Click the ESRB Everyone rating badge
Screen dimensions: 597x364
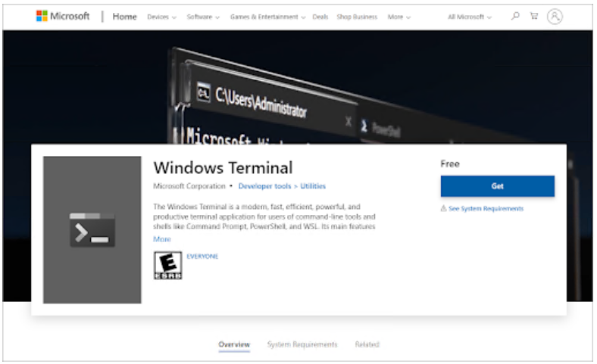[x=167, y=266]
